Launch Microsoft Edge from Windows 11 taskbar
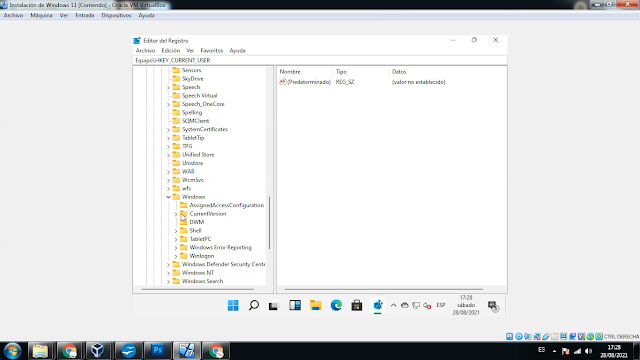This screenshot has height=360, width=640. [x=336, y=305]
